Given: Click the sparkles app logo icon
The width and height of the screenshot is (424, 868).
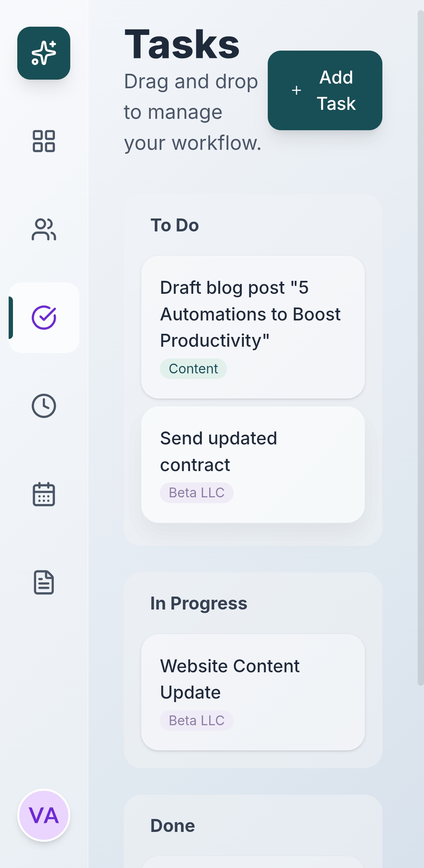Looking at the screenshot, I should [x=44, y=53].
